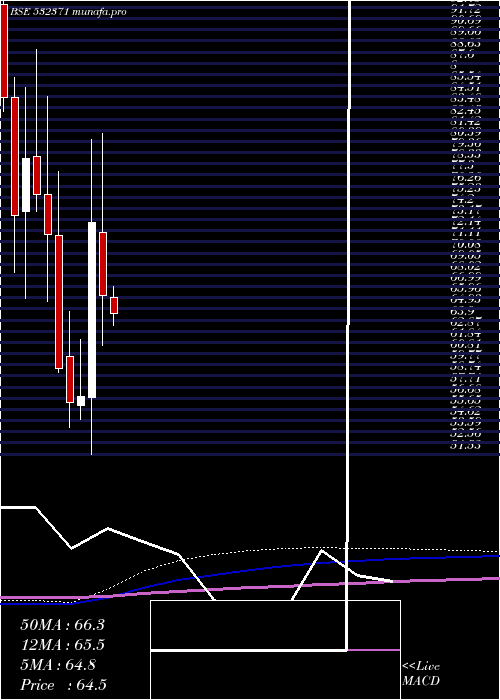Select the 50MA : 66.3 readout
The image size is (500, 700).
coord(62,625)
